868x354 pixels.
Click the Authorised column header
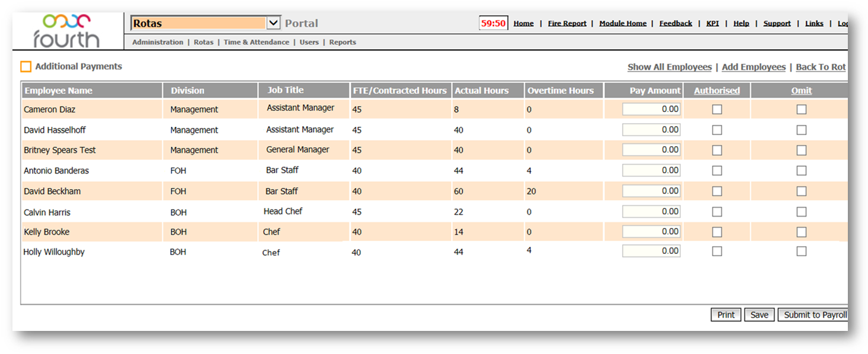(x=717, y=91)
